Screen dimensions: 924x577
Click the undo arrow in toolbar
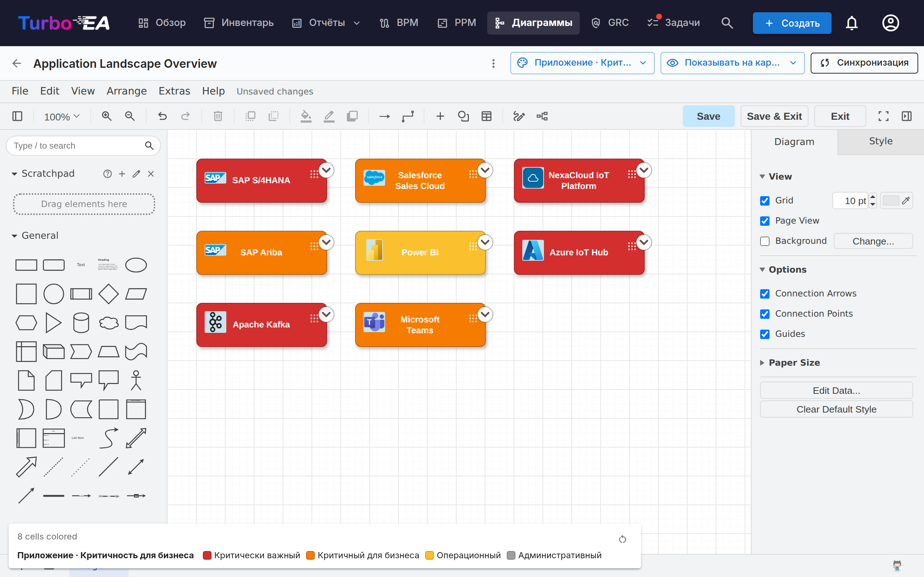pos(162,116)
